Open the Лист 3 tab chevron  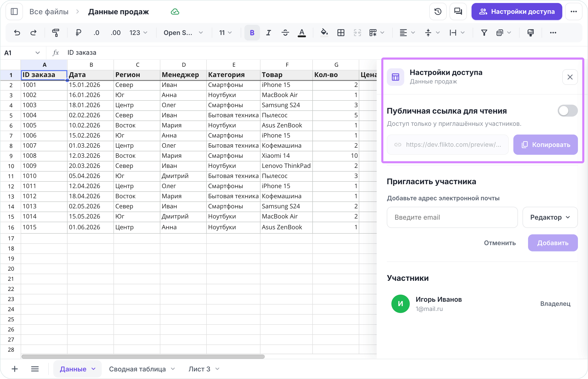pyautogui.click(x=217, y=369)
